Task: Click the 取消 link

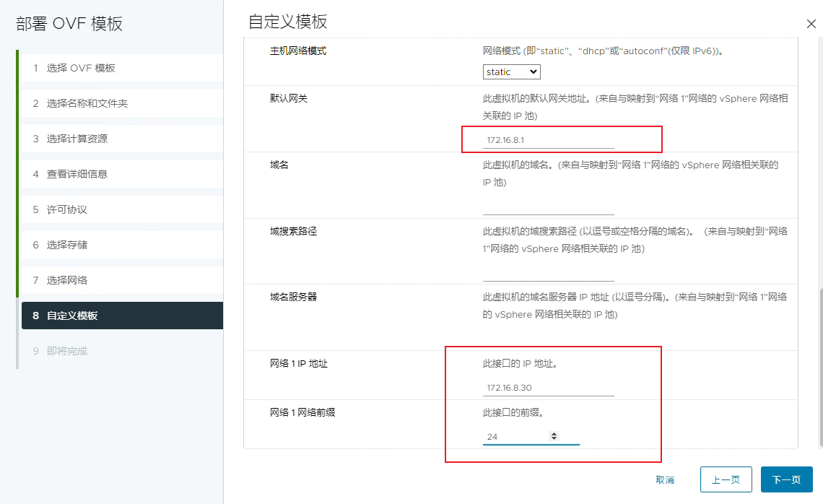Action: [665, 480]
